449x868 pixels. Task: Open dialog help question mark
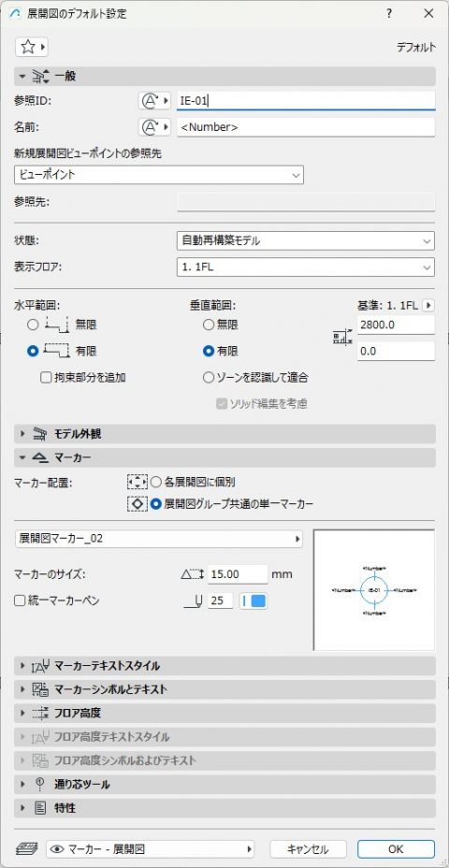(390, 14)
